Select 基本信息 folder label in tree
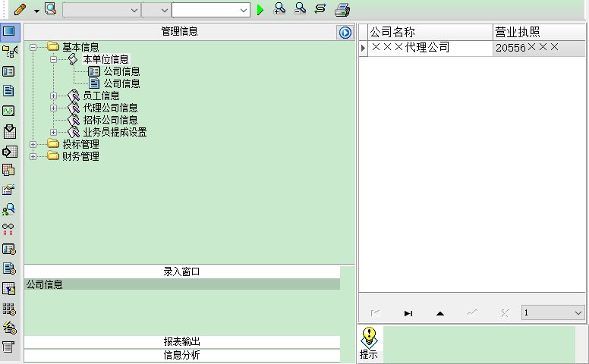 pyautogui.click(x=80, y=47)
